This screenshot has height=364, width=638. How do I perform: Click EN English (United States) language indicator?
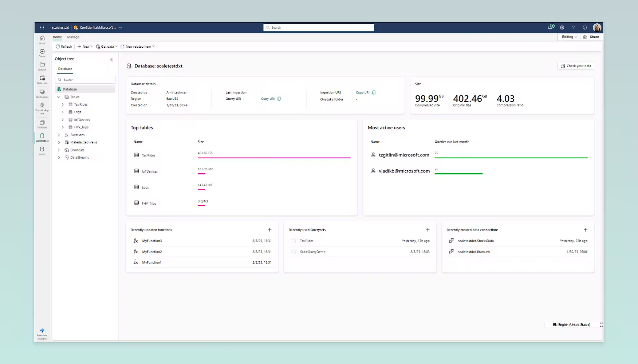pyautogui.click(x=571, y=325)
